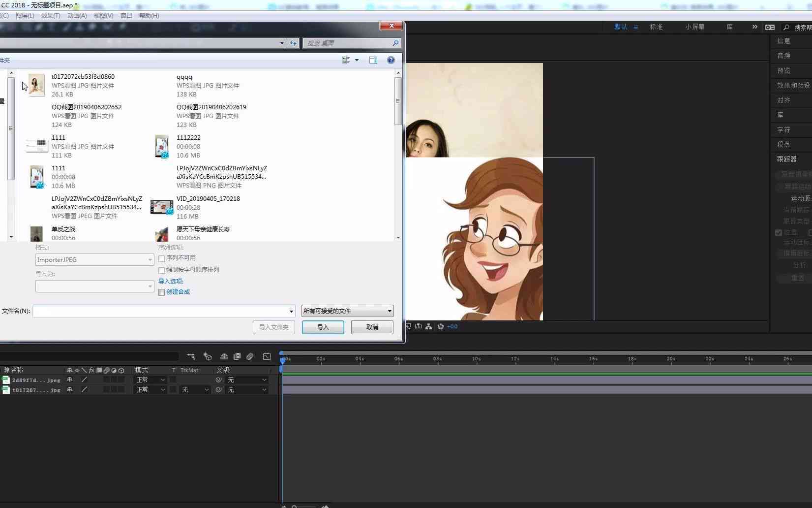Open the blue menu icon beside the active workspace
The image size is (812, 508).
click(636, 27)
